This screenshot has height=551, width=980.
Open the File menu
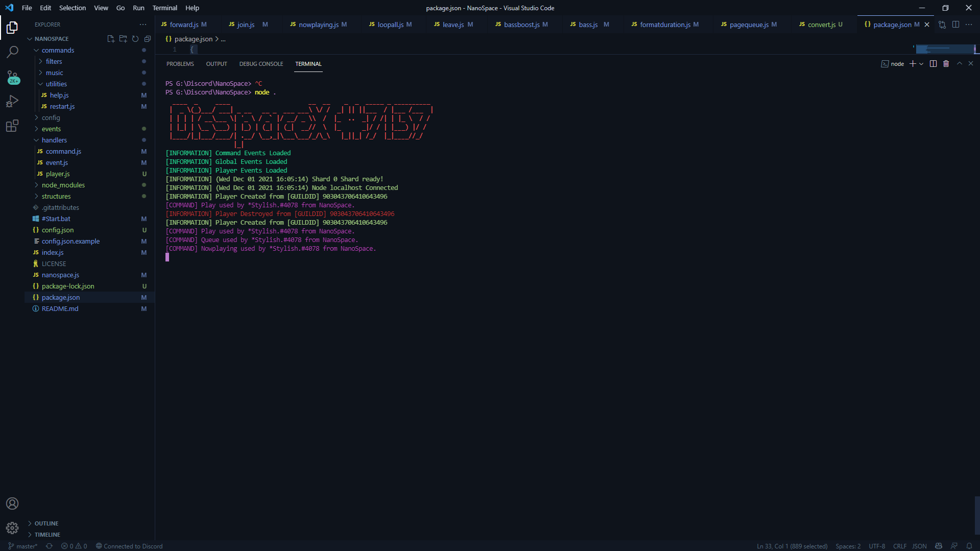point(27,8)
